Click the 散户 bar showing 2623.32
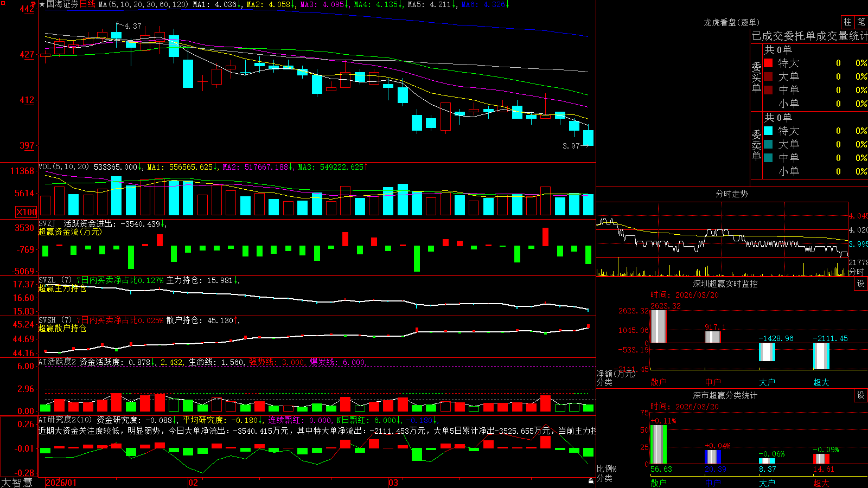The width and height of the screenshot is (868, 488). click(658, 326)
